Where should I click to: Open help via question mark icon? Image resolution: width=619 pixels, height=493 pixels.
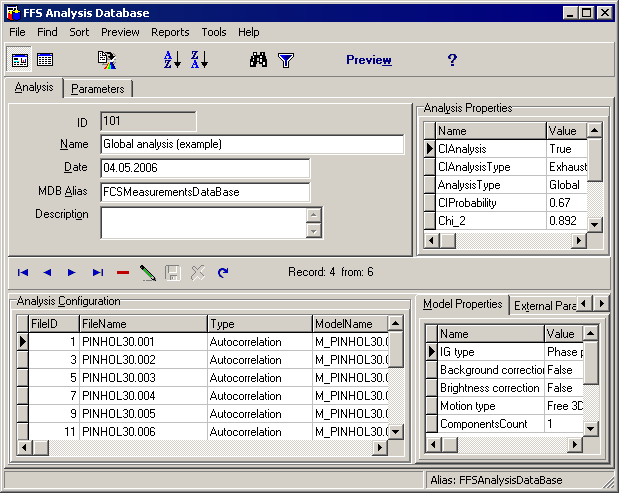[452, 60]
